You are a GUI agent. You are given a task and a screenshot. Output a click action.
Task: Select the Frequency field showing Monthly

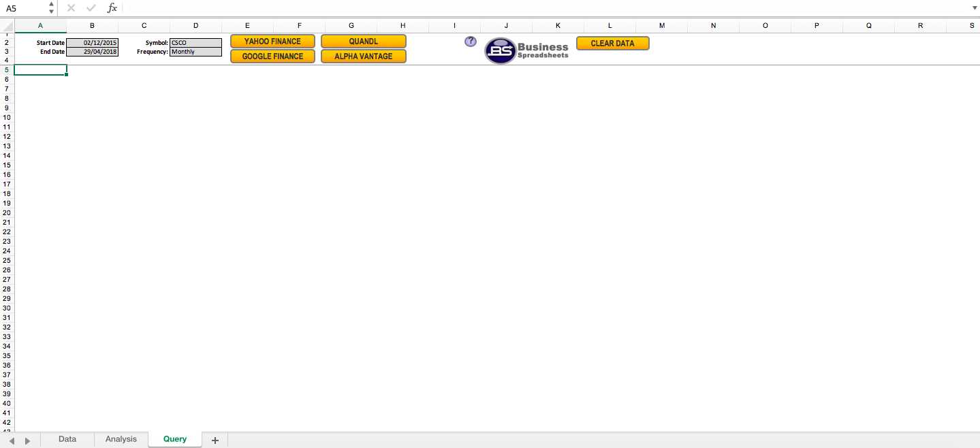pyautogui.click(x=195, y=52)
